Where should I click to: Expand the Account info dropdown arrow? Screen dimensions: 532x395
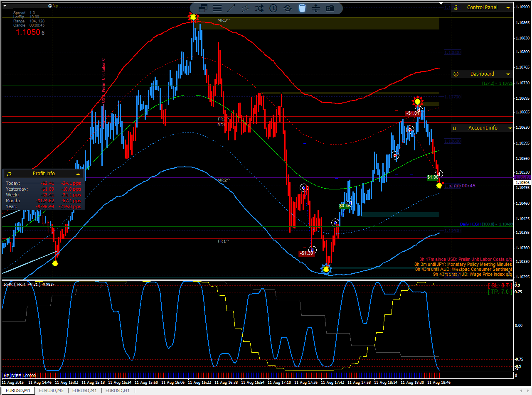point(510,128)
